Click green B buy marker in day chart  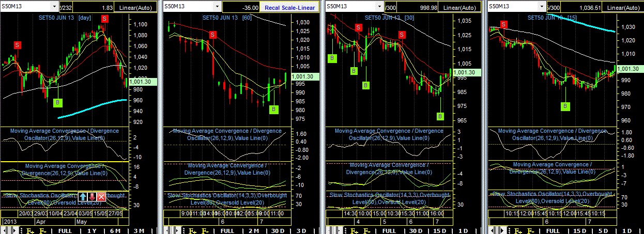57,102
